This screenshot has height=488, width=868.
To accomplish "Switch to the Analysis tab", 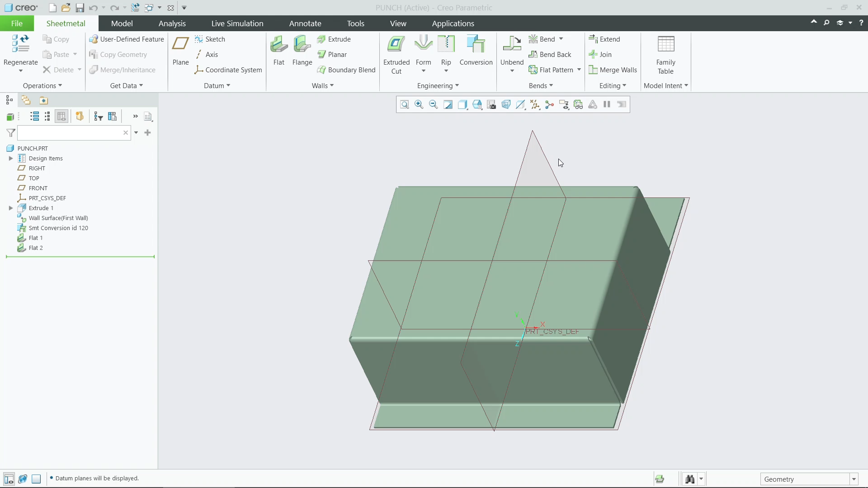I will point(172,23).
